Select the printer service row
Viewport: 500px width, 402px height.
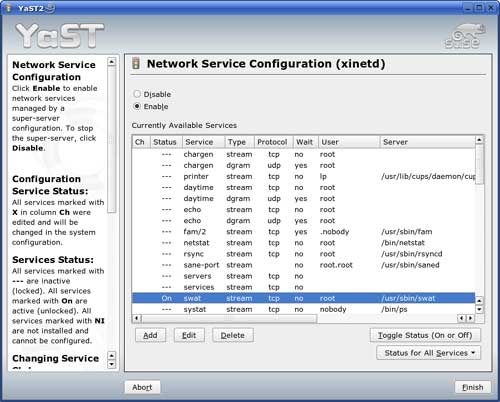click(304, 176)
